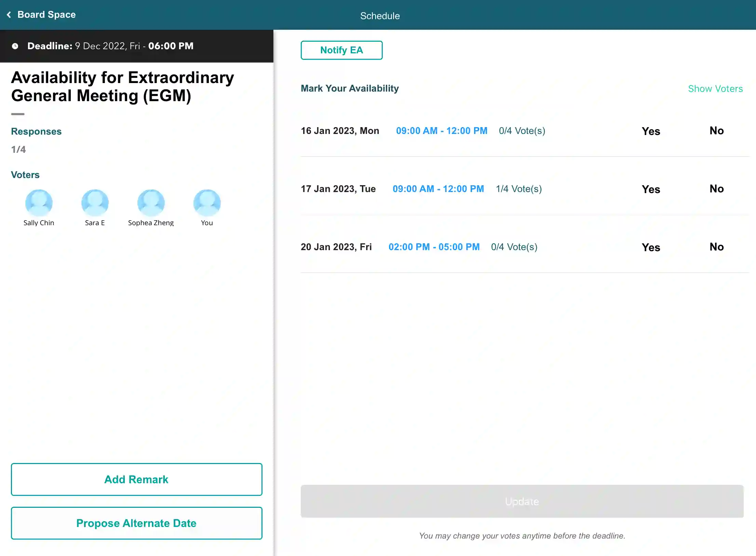Select Yes for 17 Jan 2023, Tue

(x=651, y=189)
